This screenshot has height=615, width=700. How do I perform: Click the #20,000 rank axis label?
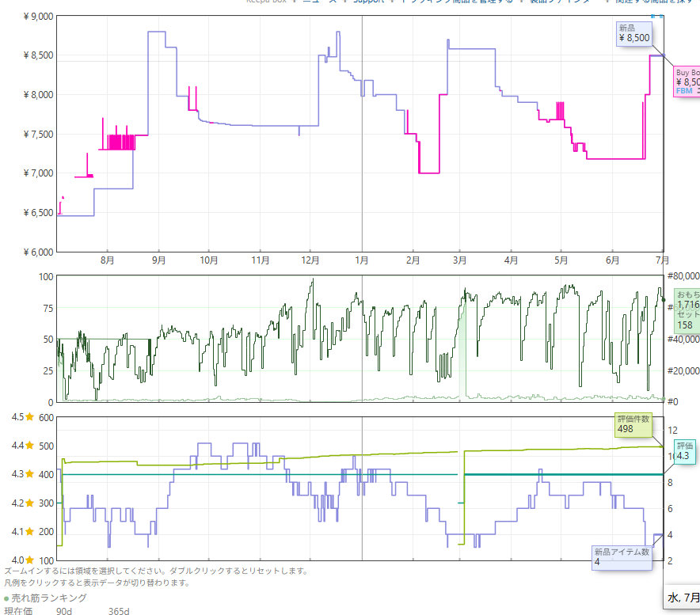pyautogui.click(x=683, y=371)
